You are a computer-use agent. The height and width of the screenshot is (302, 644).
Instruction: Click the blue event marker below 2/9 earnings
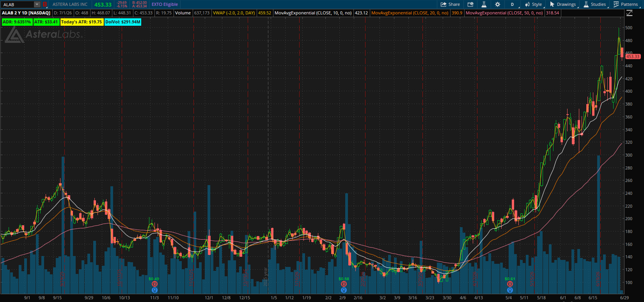[x=343, y=290]
